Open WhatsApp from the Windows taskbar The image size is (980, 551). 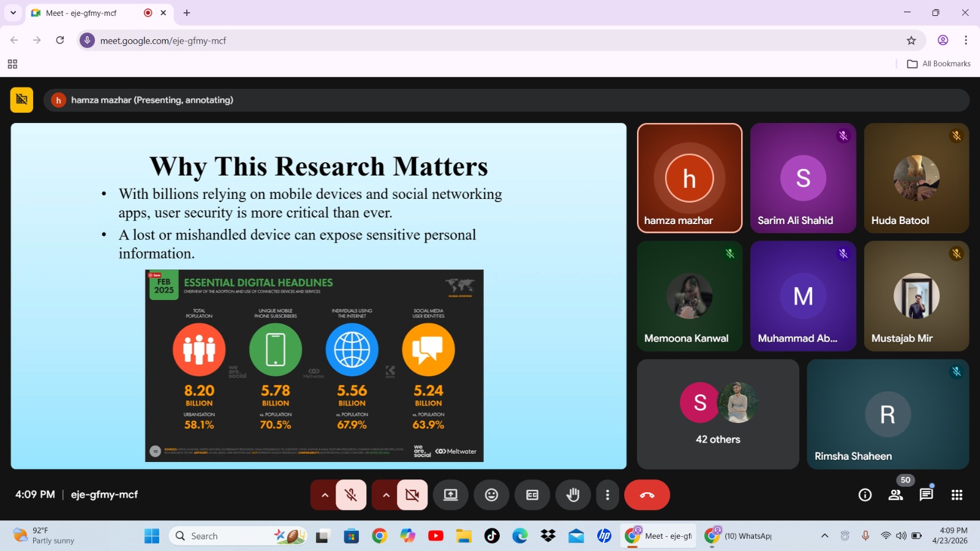[x=739, y=536]
